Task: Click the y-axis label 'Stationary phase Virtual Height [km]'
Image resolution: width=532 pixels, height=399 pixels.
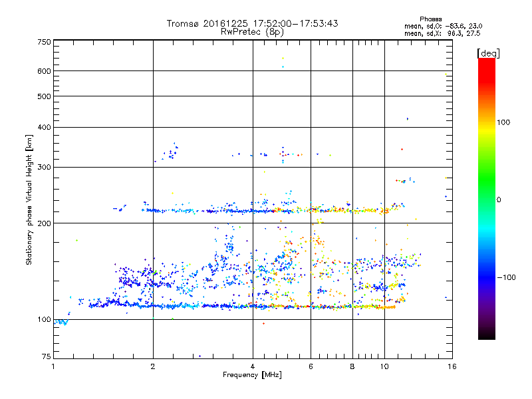Action: [x=29, y=199]
